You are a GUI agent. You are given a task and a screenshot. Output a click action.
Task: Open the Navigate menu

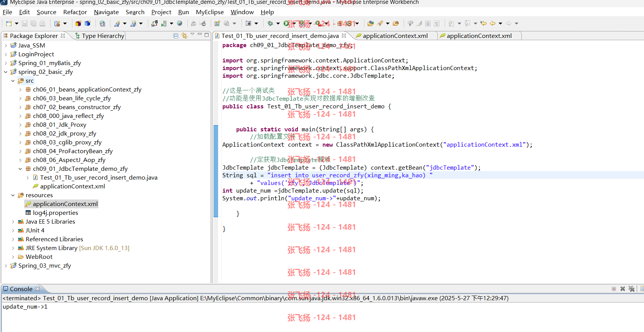pyautogui.click(x=106, y=12)
